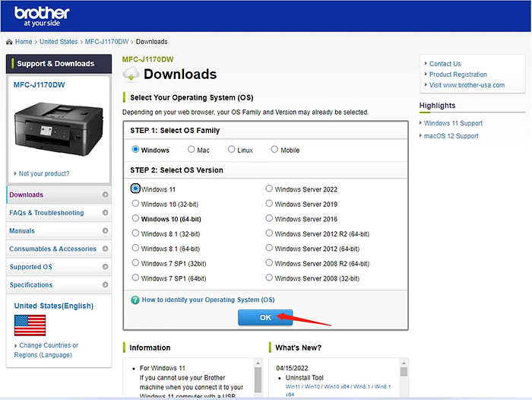Click the Uninstall Tool OS links line
Image resolution: width=532 pixels, height=400 pixels.
click(338, 390)
